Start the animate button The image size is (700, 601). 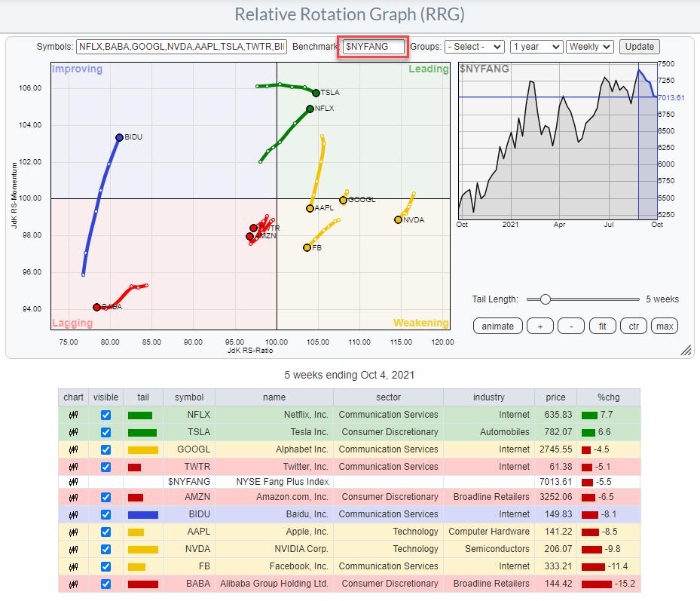click(497, 326)
